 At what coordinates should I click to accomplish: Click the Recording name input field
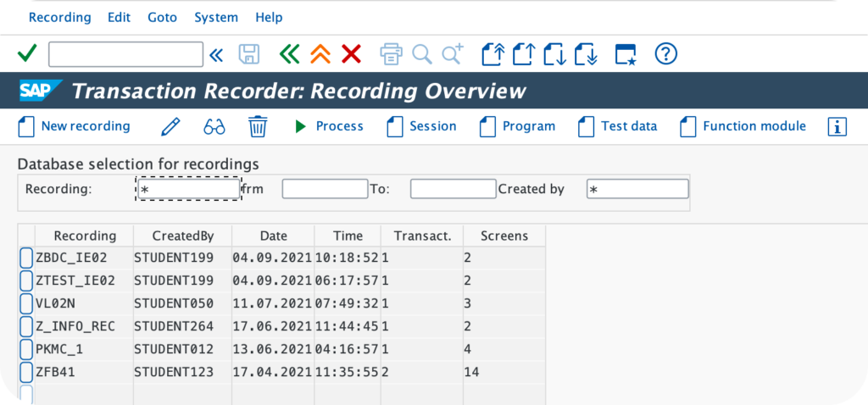click(x=189, y=189)
